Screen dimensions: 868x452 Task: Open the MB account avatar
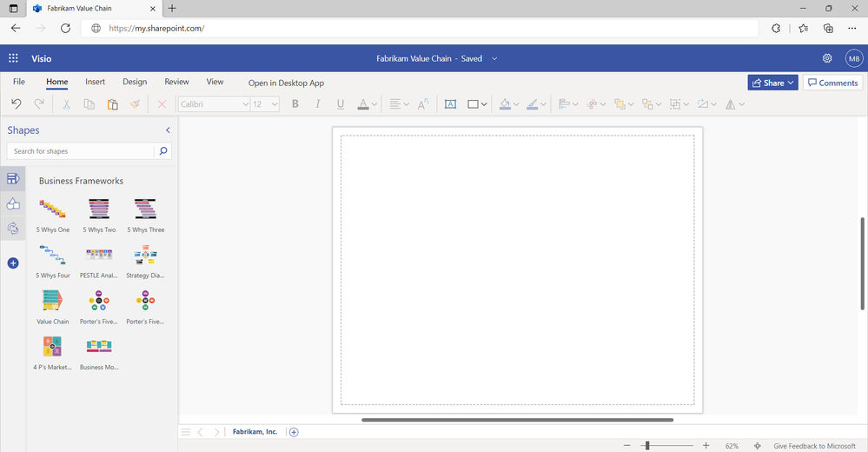pos(854,58)
